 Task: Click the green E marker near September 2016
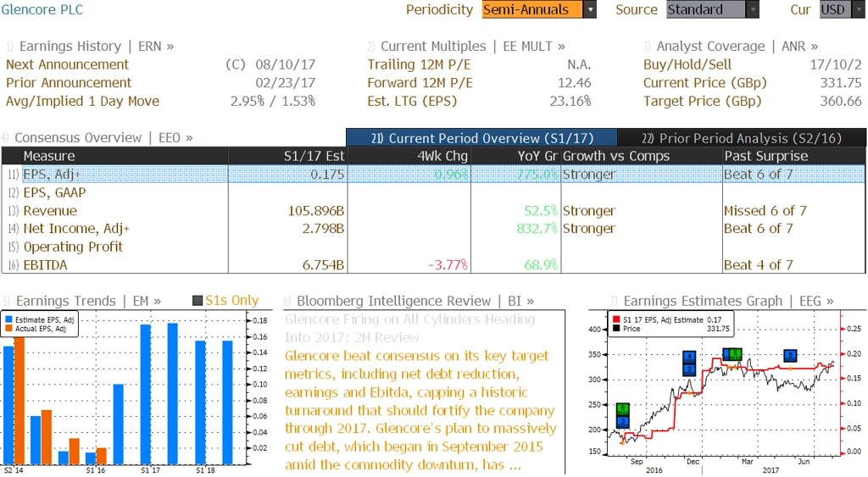tap(623, 408)
